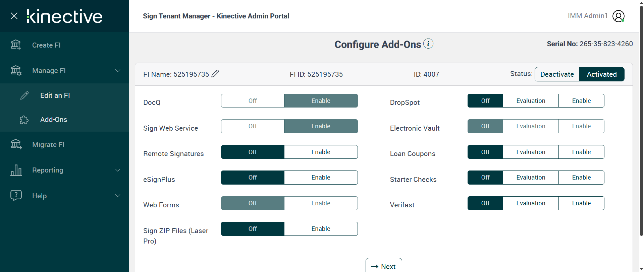The width and height of the screenshot is (644, 272).
Task: Expand the Reporting menu chevron
Action: click(x=118, y=170)
